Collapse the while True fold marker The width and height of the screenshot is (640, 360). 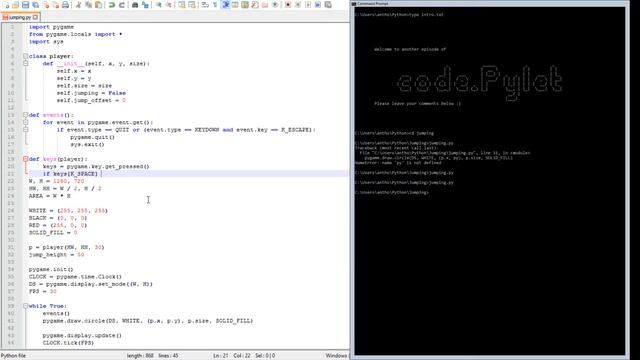[x=25, y=306]
